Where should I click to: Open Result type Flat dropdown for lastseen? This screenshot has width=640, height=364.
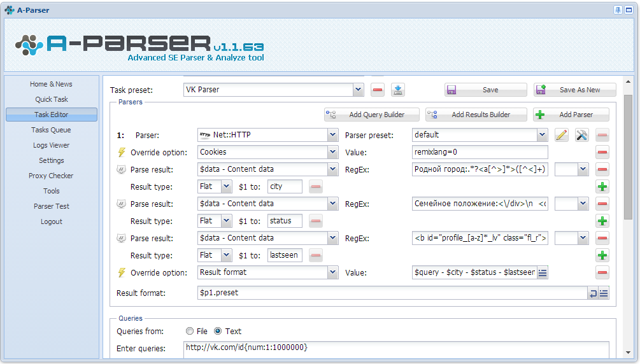(x=227, y=255)
